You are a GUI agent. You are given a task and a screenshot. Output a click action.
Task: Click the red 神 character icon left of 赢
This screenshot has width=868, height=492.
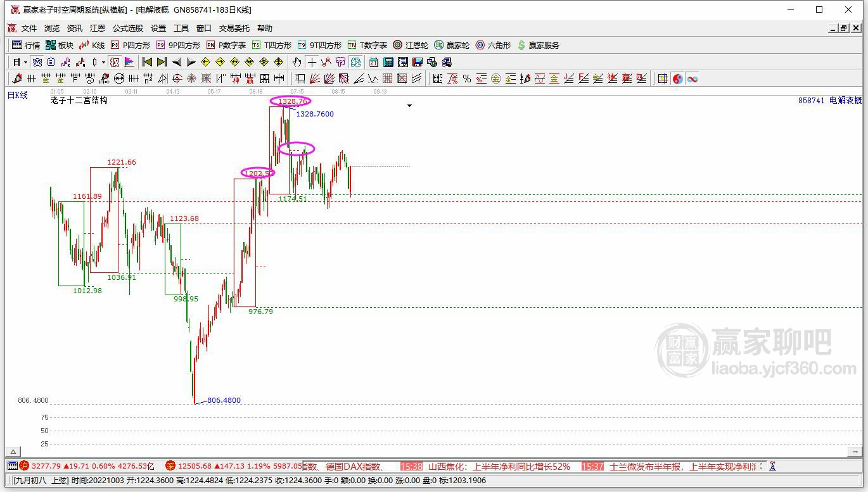point(236,79)
